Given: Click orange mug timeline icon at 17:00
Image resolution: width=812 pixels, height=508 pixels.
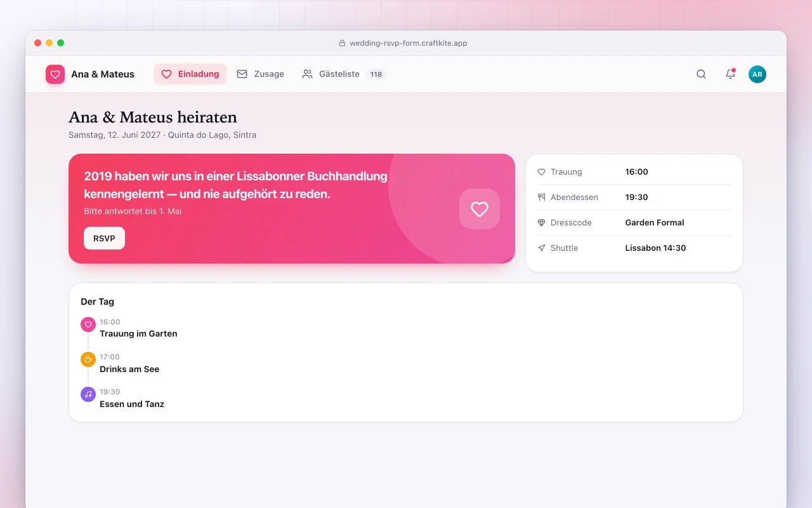Looking at the screenshot, I should click(x=88, y=359).
